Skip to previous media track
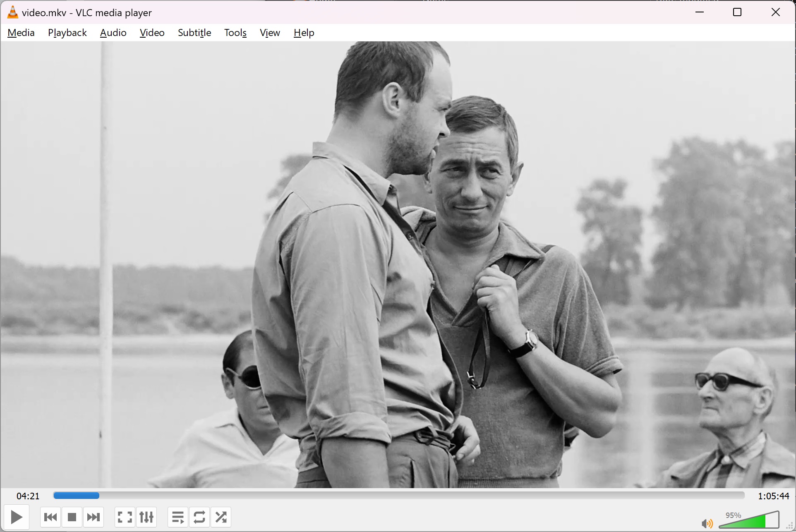 [50, 517]
